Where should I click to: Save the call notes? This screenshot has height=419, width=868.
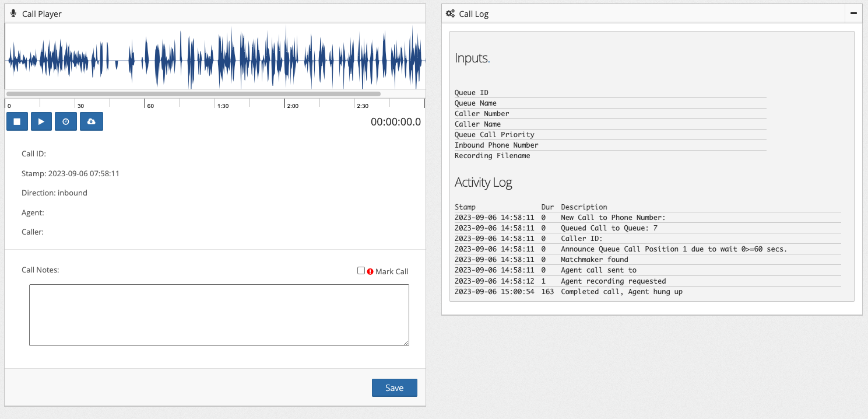pyautogui.click(x=394, y=388)
